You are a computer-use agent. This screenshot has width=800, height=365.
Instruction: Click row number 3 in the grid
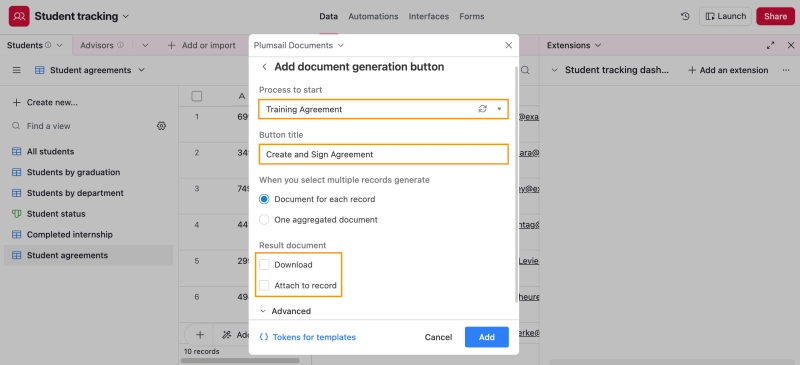196,189
